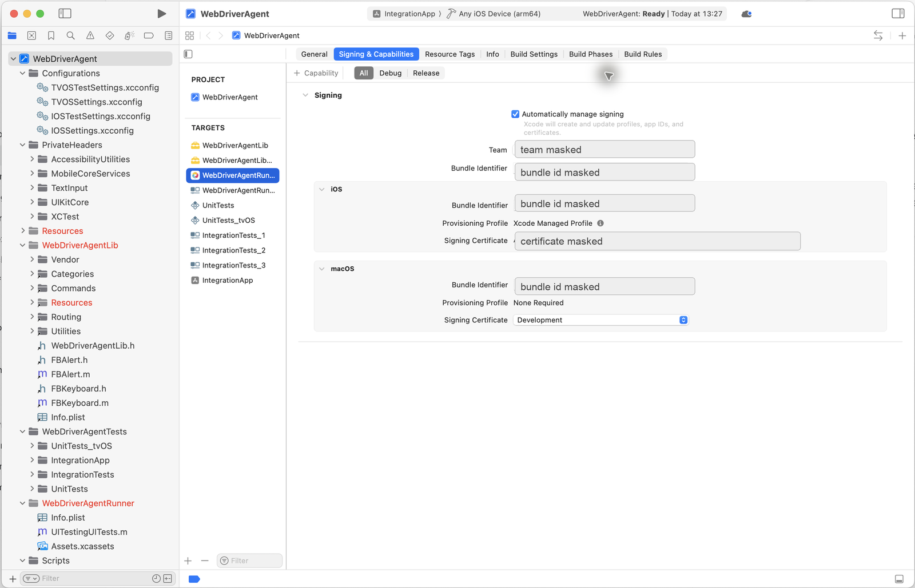The width and height of the screenshot is (915, 588).
Task: Switch to the General tab
Action: point(314,54)
